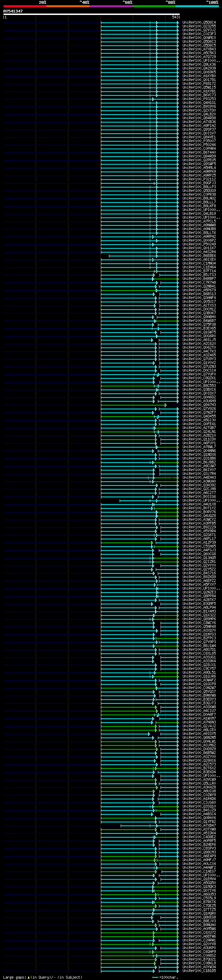Select hit label UniRef100_B8C553
Viewport: 222px width, 980px height.
coord(199,386)
